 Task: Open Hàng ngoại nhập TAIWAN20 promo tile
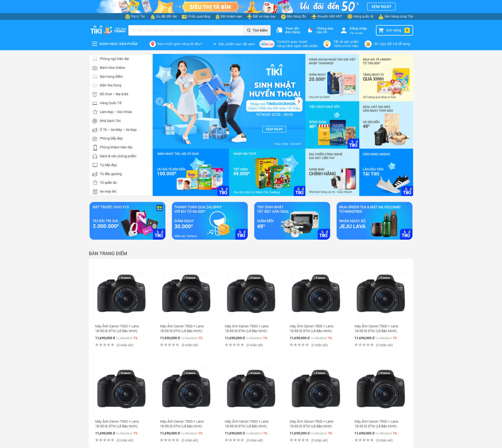click(332, 78)
